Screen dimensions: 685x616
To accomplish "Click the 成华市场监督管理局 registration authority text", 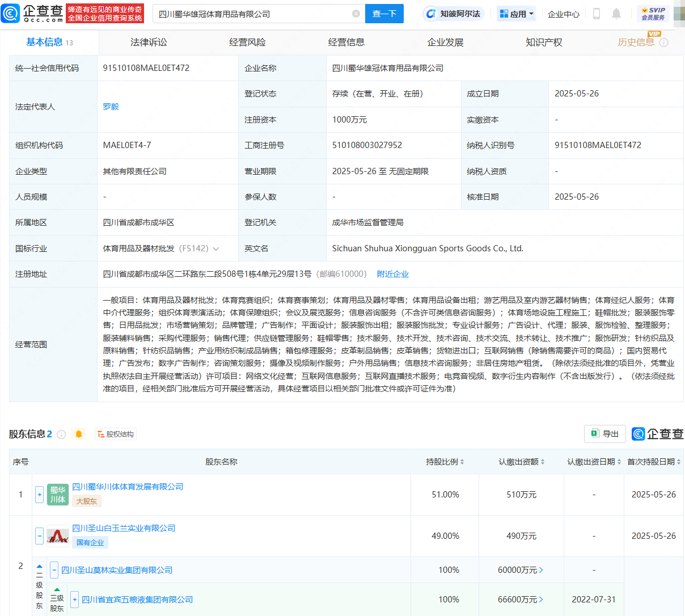I will click(368, 222).
